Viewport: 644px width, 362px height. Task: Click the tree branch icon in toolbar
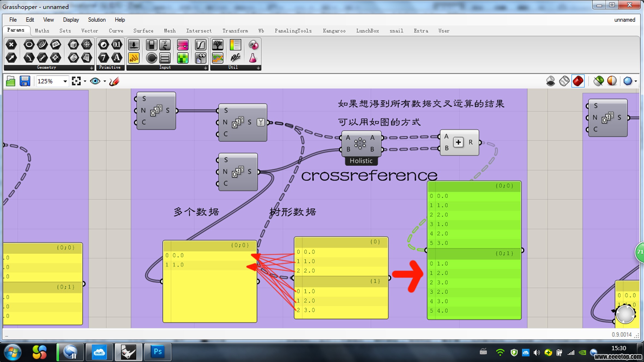pyautogui.click(x=218, y=44)
